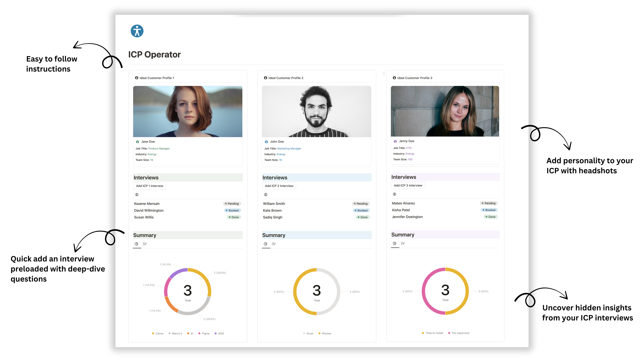
Task: Click the accessibility figure page icon
Action: (137, 31)
